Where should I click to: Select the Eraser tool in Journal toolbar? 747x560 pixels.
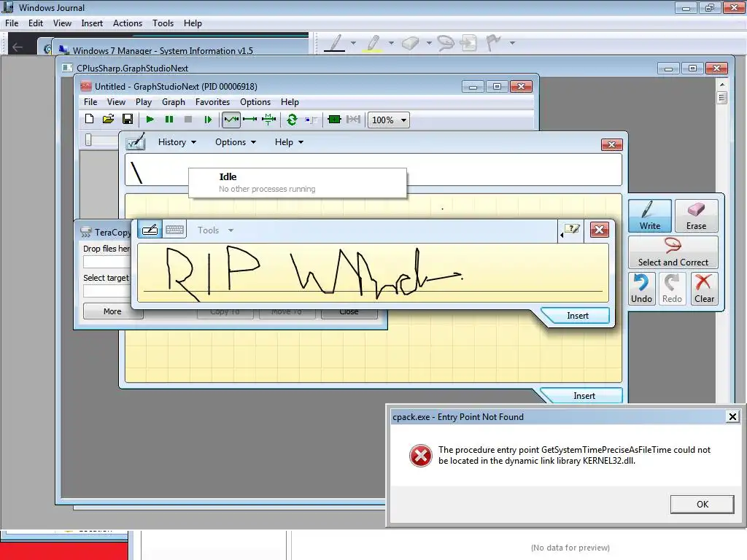tap(411, 43)
